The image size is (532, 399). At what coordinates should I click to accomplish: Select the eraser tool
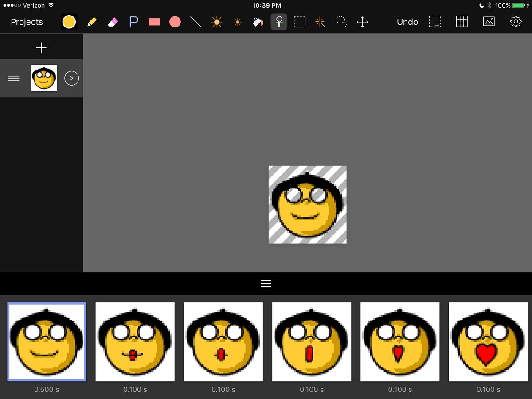[x=113, y=21]
